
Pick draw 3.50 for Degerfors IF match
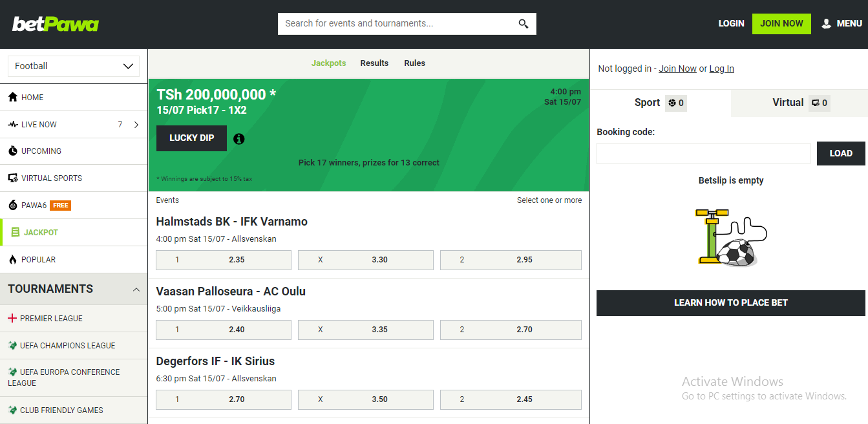click(x=366, y=399)
